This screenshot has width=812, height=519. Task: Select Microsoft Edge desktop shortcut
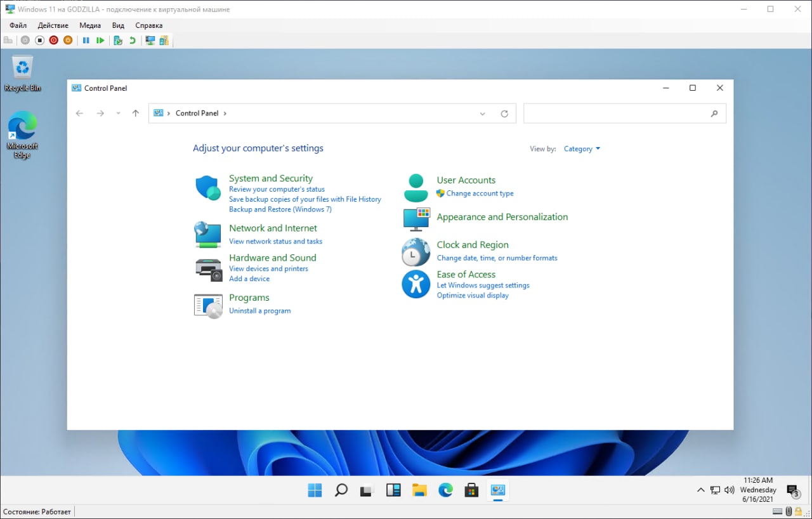click(x=23, y=135)
